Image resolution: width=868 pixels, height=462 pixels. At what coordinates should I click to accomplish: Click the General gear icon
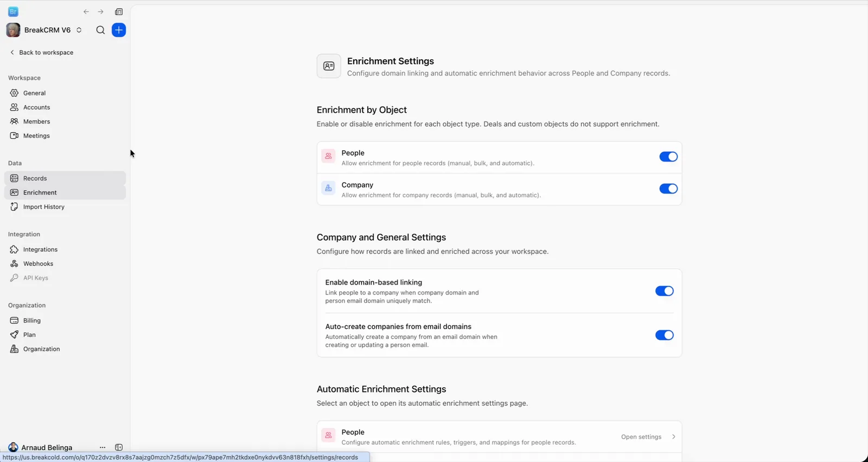click(14, 93)
